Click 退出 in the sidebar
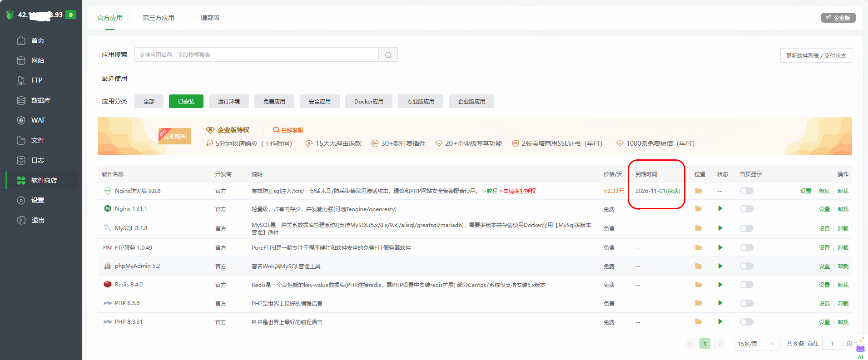This screenshot has width=868, height=360. click(x=38, y=220)
